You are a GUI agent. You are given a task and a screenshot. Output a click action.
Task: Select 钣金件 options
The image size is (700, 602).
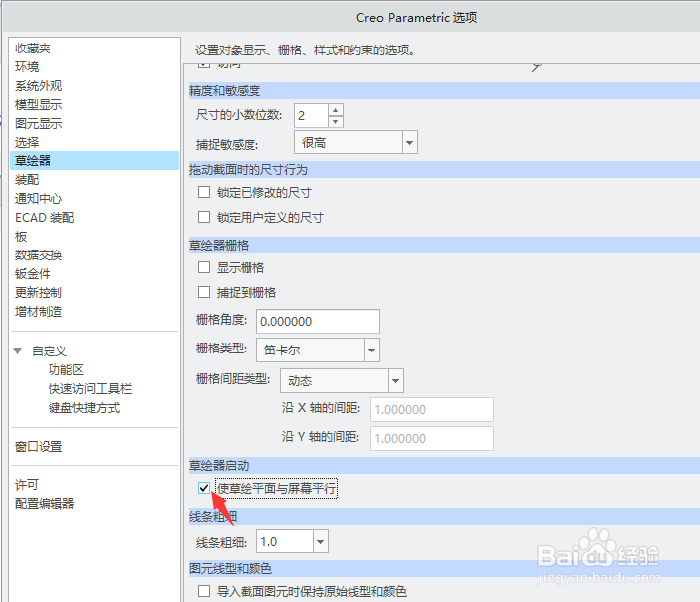(33, 273)
